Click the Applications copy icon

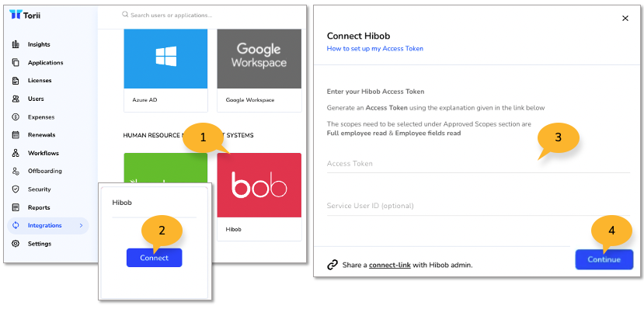tap(16, 62)
